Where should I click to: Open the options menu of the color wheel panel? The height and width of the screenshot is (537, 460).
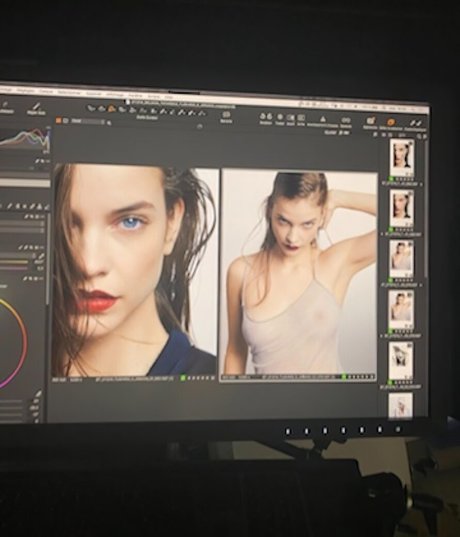(41, 279)
